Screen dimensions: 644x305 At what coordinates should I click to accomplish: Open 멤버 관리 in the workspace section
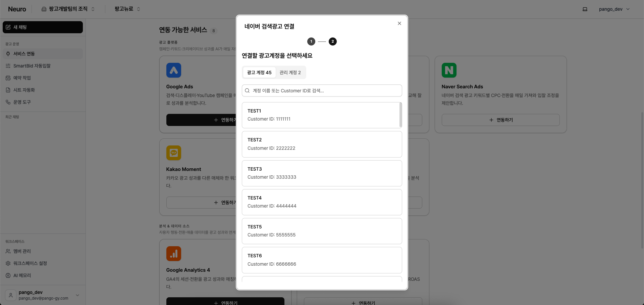(x=43, y=251)
